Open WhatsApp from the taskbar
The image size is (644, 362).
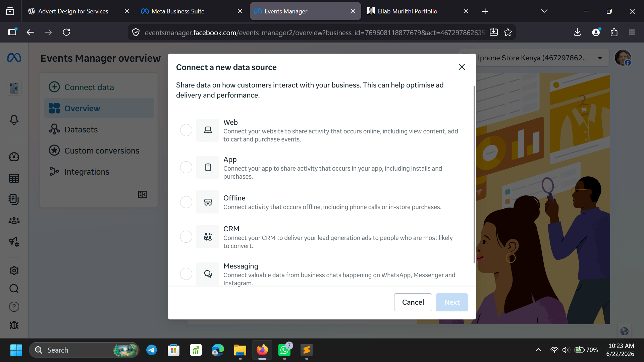284,350
